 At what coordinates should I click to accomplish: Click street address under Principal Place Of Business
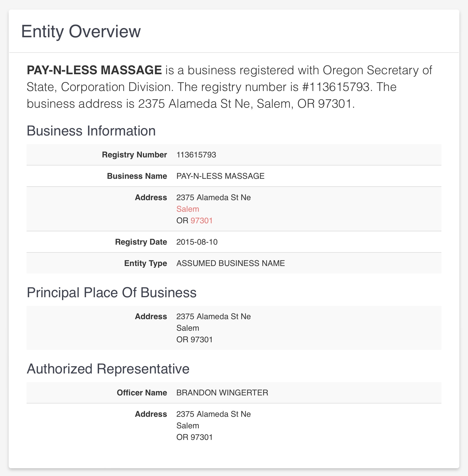[x=213, y=317]
